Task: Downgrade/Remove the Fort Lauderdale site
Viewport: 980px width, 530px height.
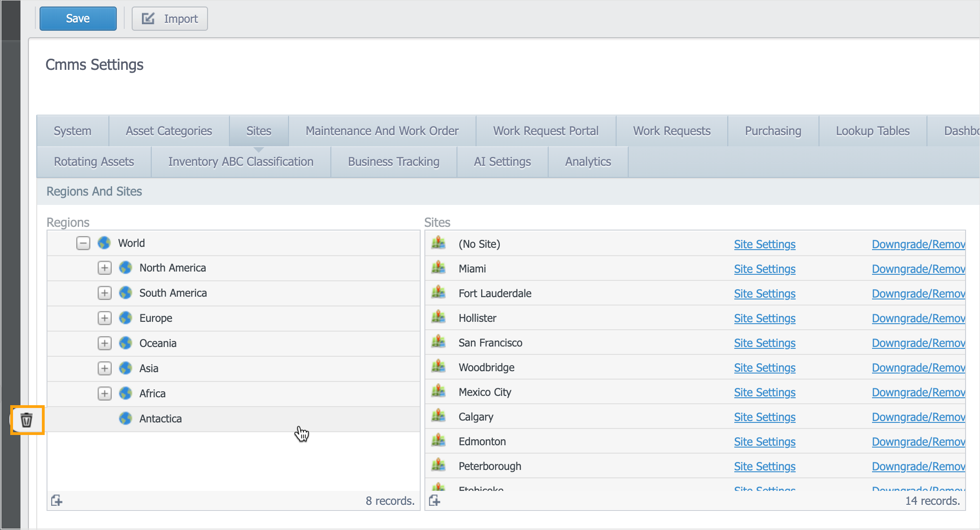Action: [918, 293]
